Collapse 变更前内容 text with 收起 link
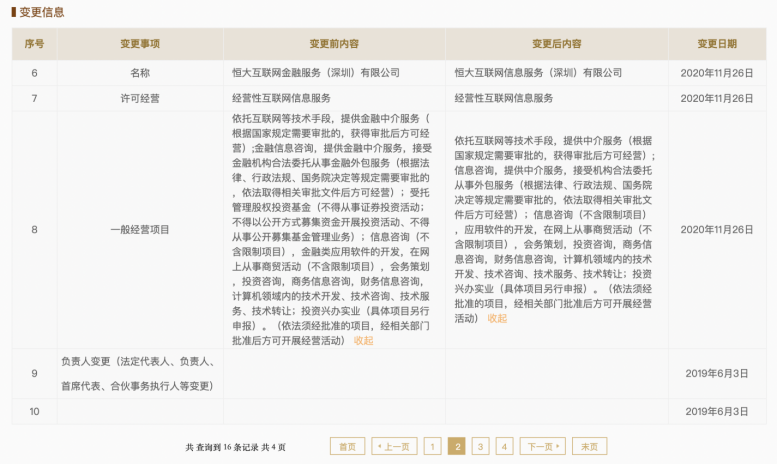 tap(363, 341)
